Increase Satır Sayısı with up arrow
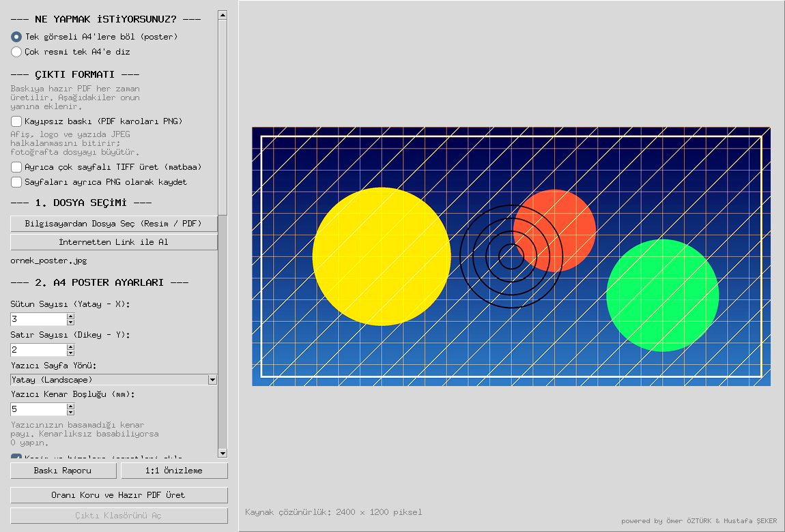Screen dimensions: 785x532 pyautogui.click(x=70, y=346)
